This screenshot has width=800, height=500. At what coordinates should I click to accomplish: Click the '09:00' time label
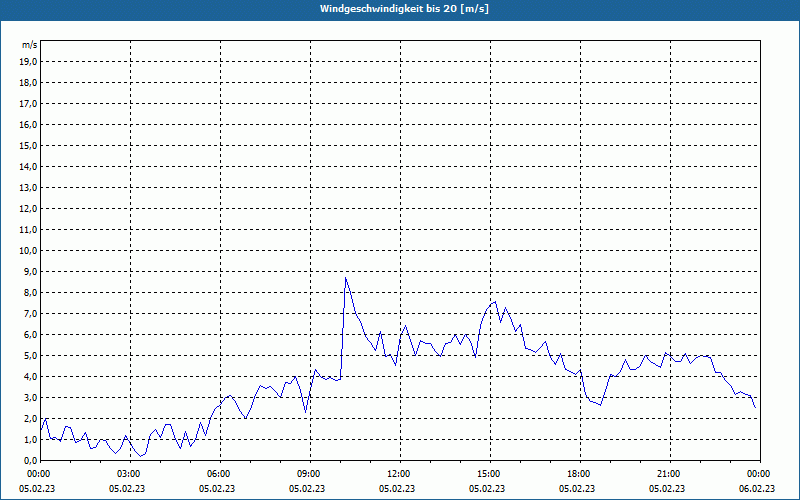(311, 474)
